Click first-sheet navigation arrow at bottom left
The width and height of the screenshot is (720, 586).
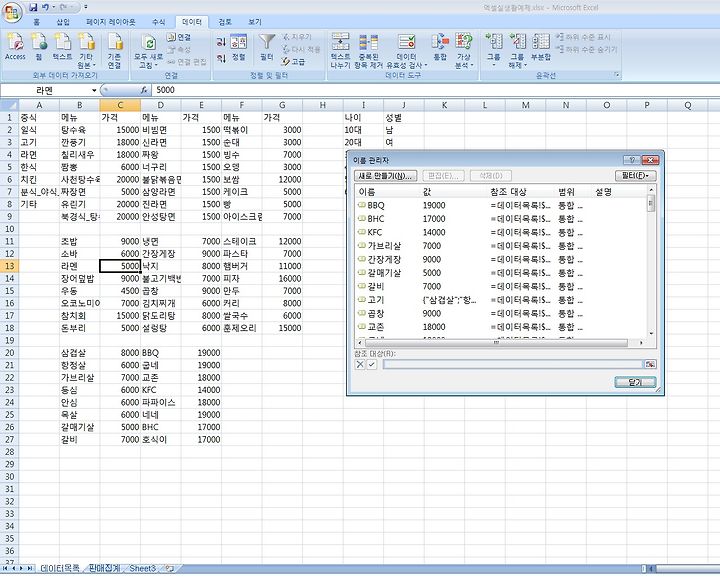(x=5, y=569)
